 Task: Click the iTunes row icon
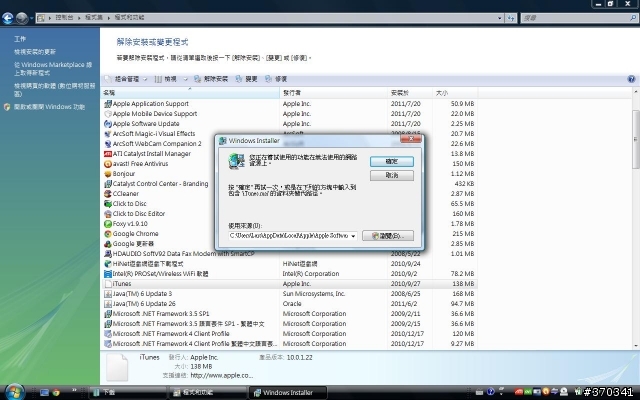pyautogui.click(x=108, y=284)
